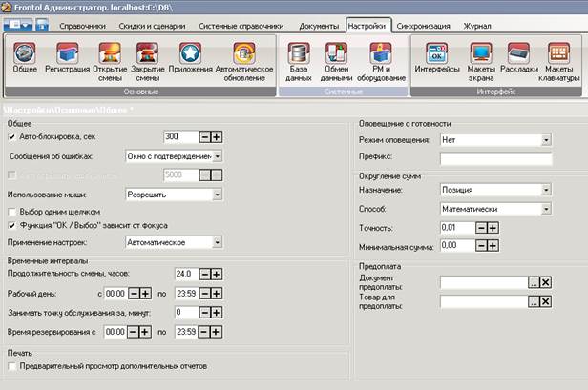
Task: Open the Журнал tab
Action: pos(479,25)
